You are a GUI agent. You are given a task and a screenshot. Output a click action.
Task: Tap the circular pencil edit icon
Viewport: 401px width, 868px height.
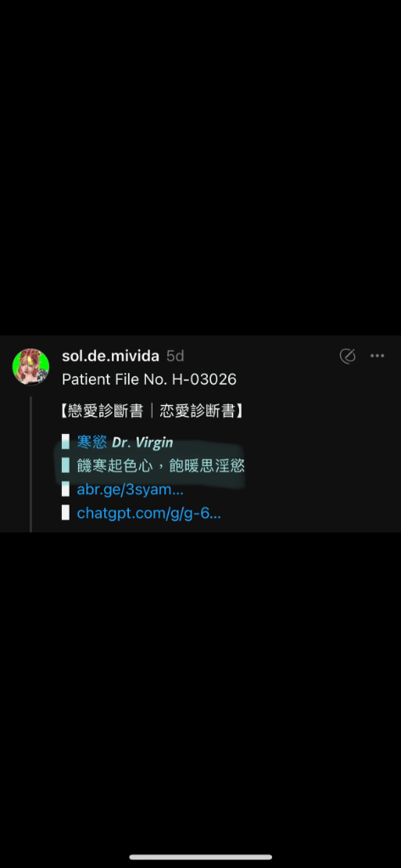[x=348, y=356]
